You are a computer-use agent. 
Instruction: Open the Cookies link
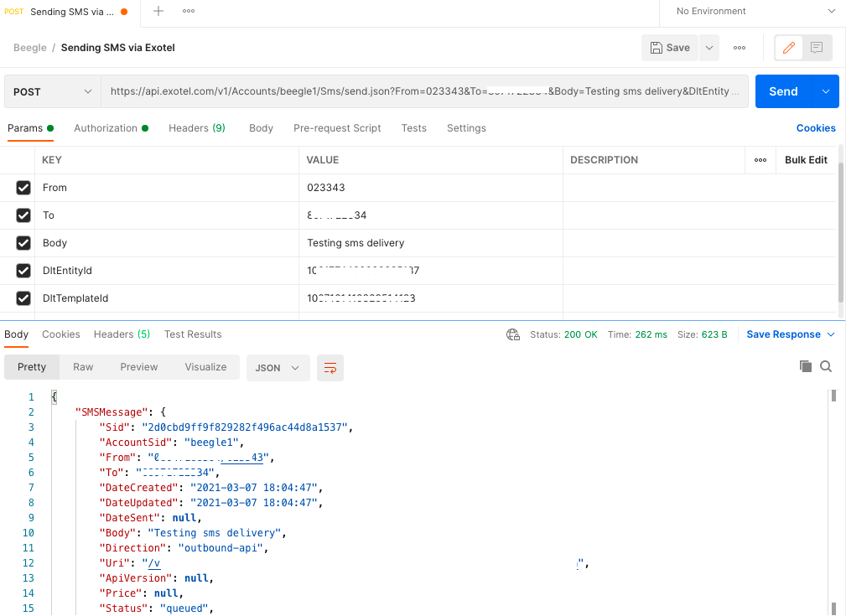pyautogui.click(x=816, y=128)
